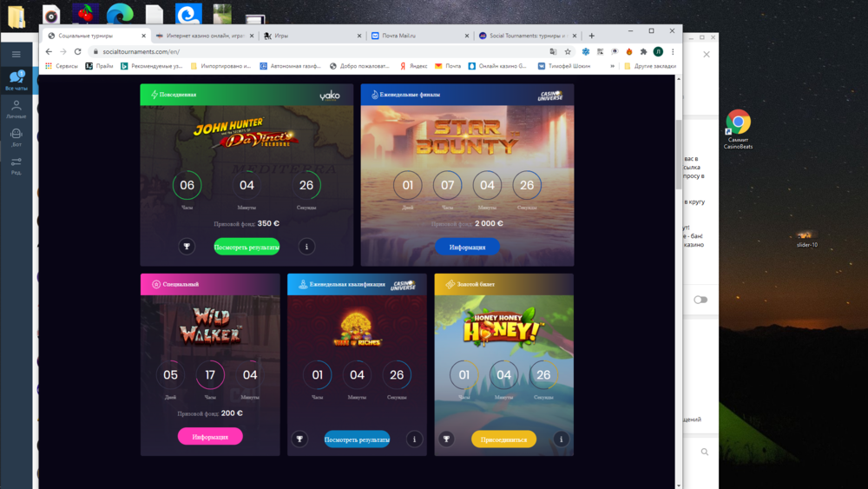Image resolution: width=868 pixels, height=489 pixels.
Task: Switch to the 'Почта Mail.ru' tab
Action: [420, 36]
